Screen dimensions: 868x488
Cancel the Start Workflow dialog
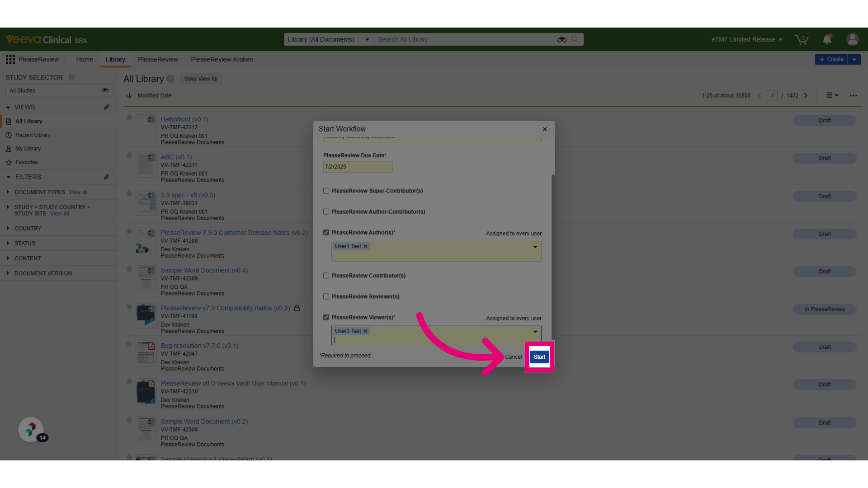[x=513, y=357]
